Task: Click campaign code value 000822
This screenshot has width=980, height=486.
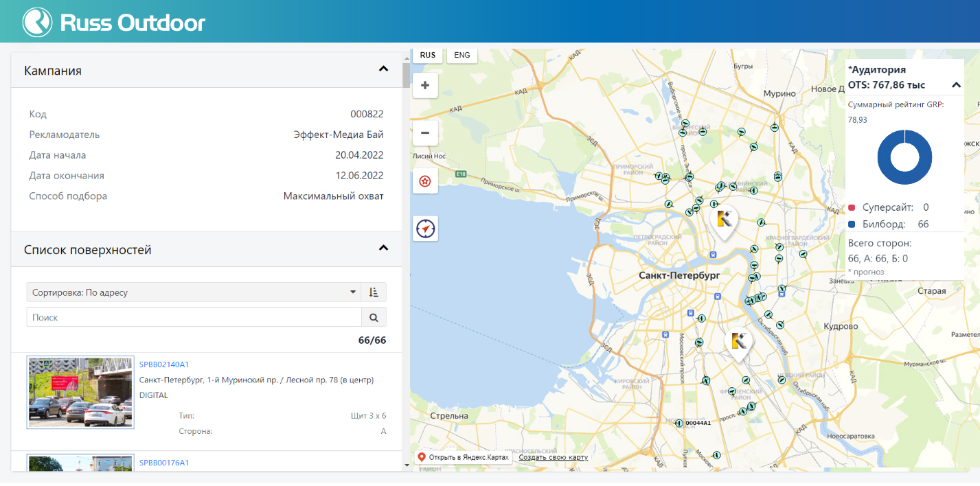Action: coord(367,114)
